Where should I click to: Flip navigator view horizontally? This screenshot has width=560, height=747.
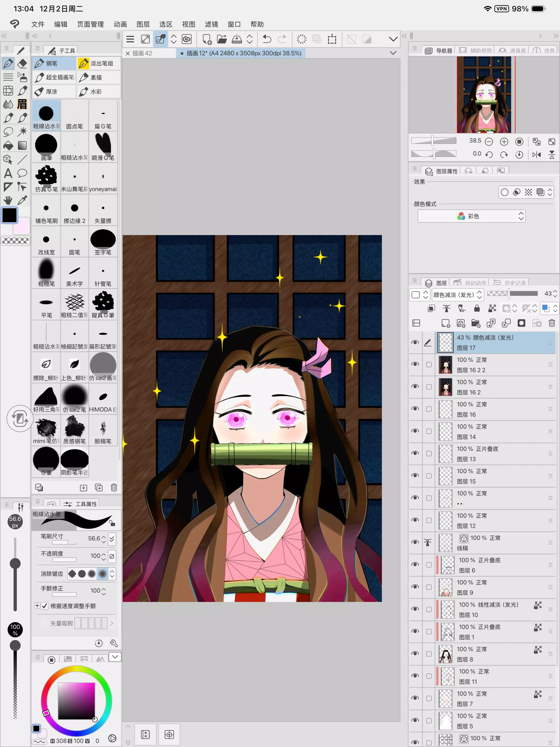pyautogui.click(x=536, y=154)
